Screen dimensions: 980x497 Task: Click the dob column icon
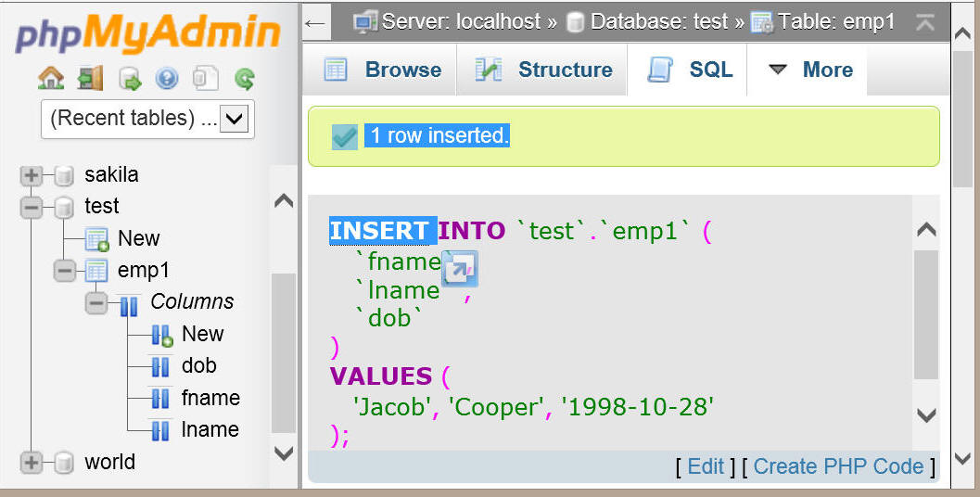point(160,367)
